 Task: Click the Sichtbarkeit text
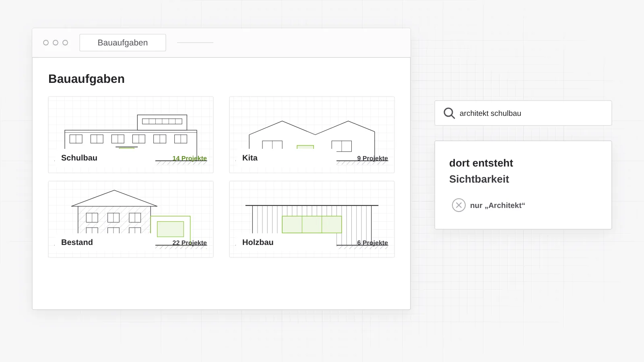point(479,179)
